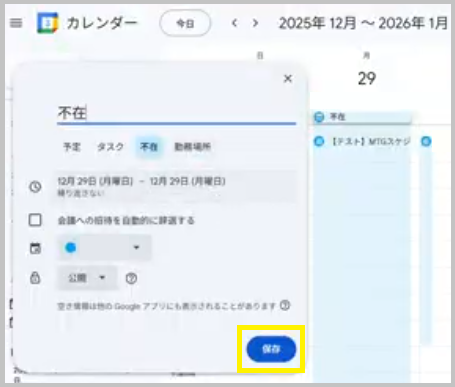Click the lock visibility icon
The height and width of the screenshot is (387, 455).
[x=35, y=278]
